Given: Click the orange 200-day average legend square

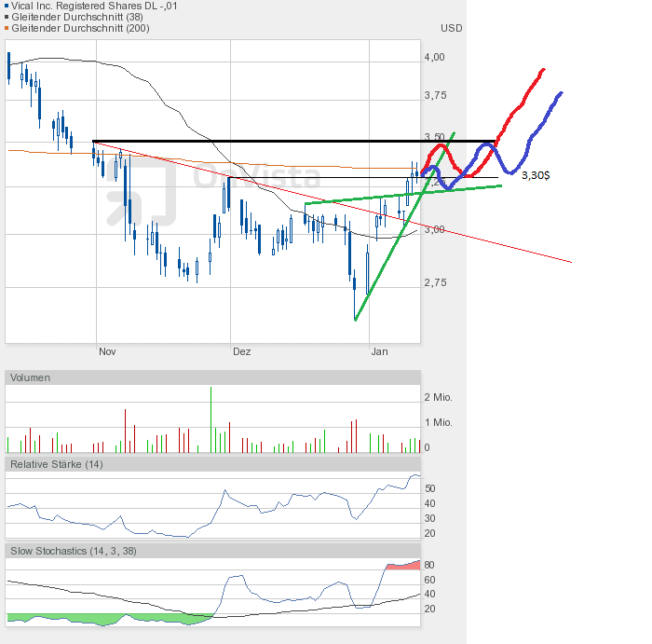Looking at the screenshot, I should point(7,28).
